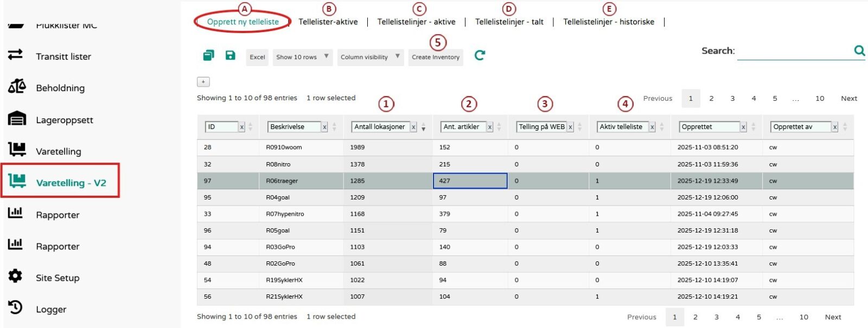Click the refresh table icon
The height and width of the screenshot is (328, 868).
480,55
